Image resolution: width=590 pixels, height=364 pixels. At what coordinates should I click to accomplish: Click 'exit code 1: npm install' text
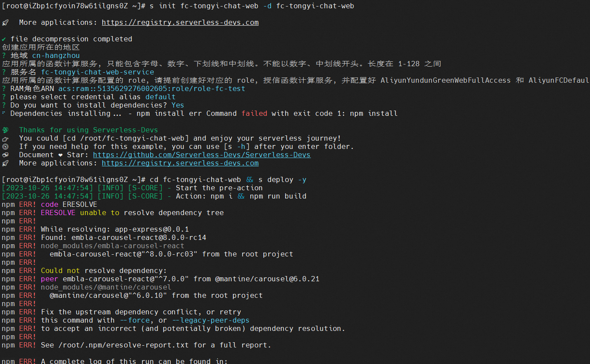(x=345, y=114)
